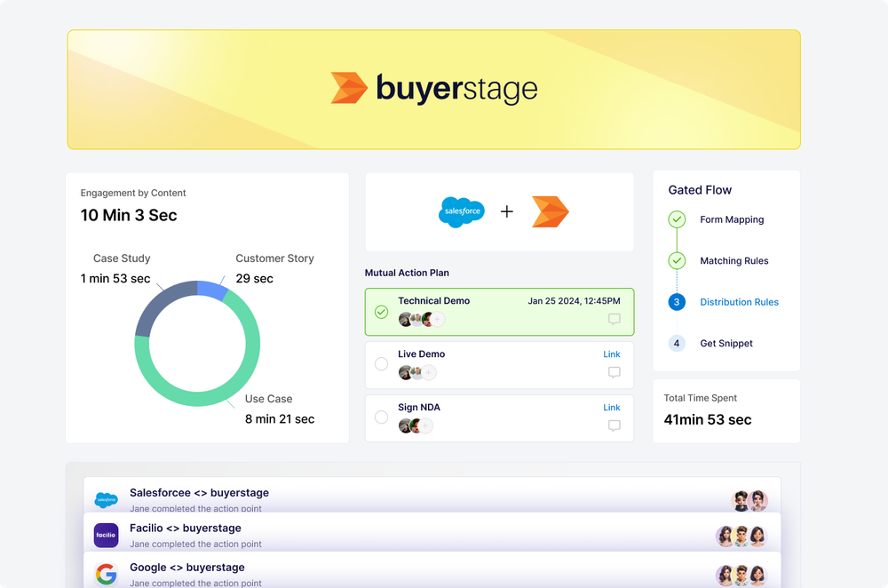Click the Salesforce icon in Salesforcee row
Viewport: 888px width, 588px height.
pos(106,500)
